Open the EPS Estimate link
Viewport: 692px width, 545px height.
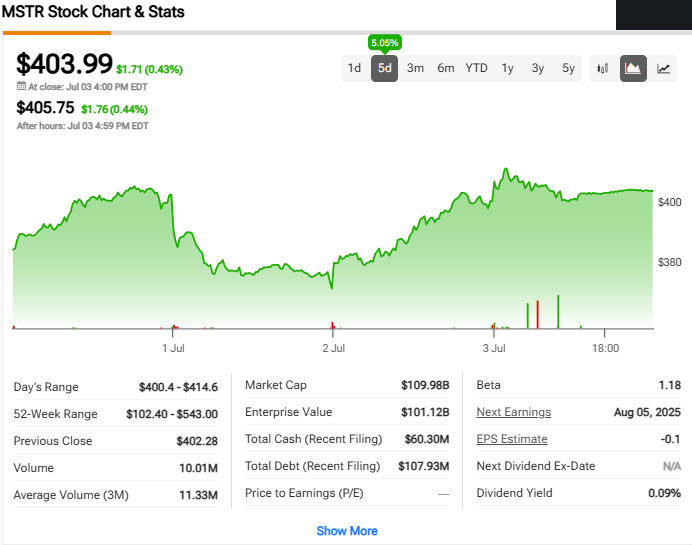click(511, 439)
